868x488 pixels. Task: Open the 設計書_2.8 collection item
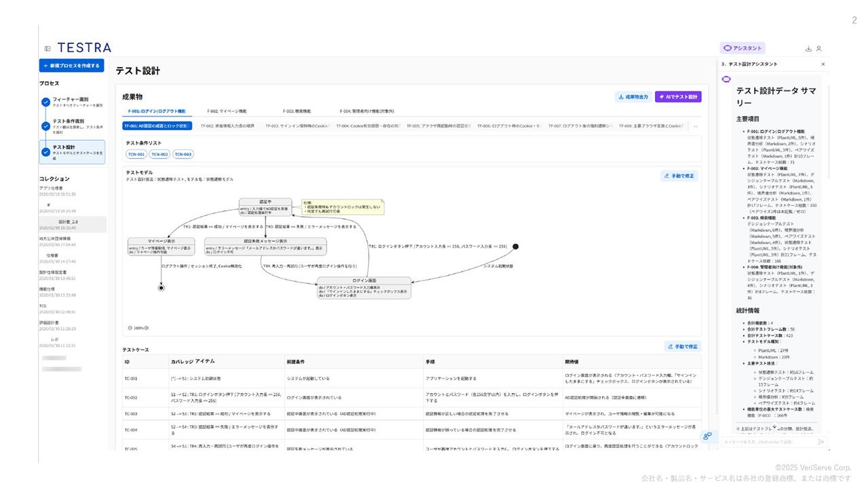pyautogui.click(x=73, y=224)
